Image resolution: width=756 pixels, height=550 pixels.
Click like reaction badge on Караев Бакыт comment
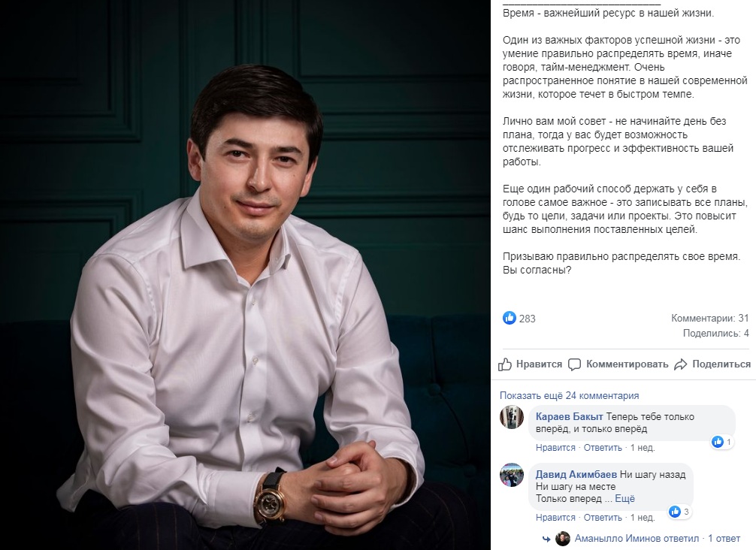(722, 442)
